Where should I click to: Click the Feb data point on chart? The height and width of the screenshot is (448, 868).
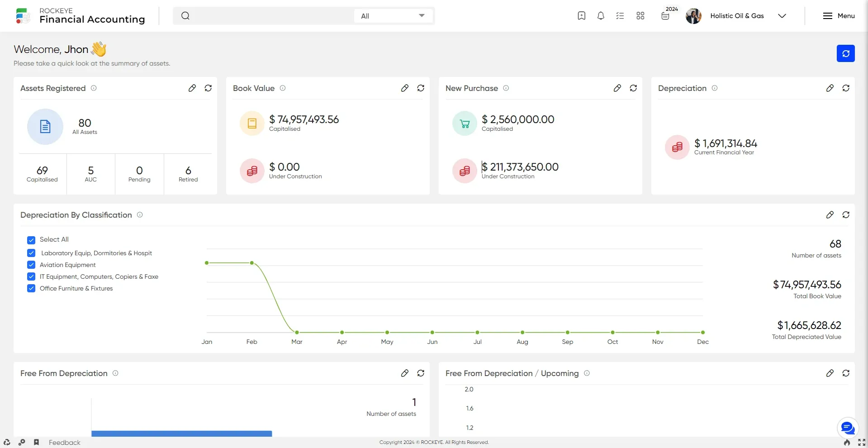(252, 263)
